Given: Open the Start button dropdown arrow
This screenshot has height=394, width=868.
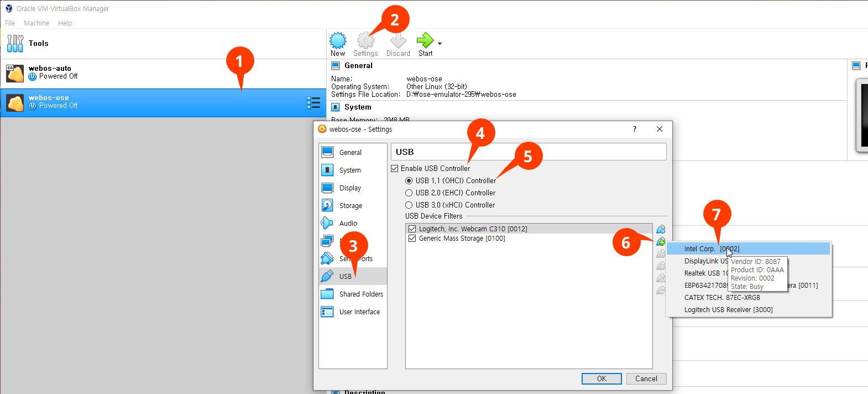Looking at the screenshot, I should click(x=440, y=44).
